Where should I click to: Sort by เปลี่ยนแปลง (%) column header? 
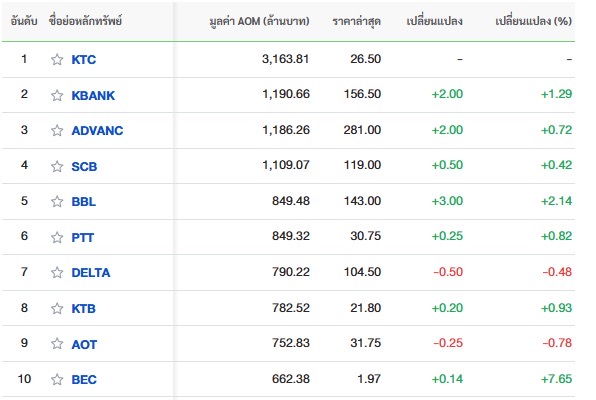click(534, 21)
